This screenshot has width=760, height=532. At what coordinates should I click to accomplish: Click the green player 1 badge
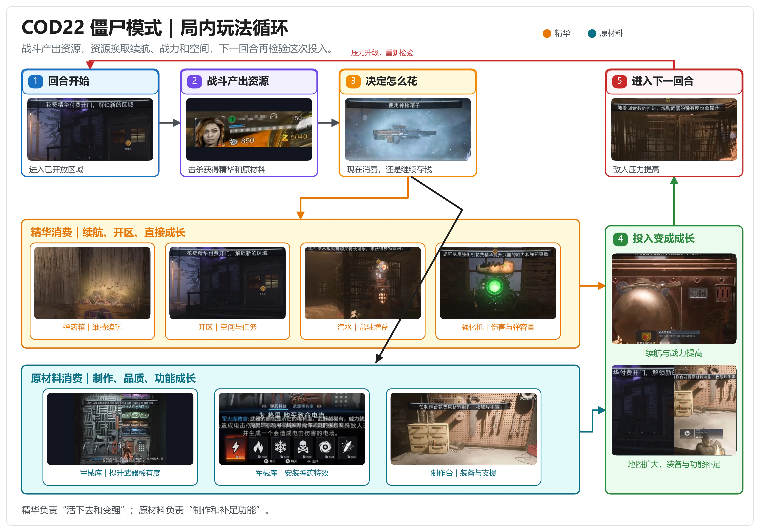tap(232, 119)
